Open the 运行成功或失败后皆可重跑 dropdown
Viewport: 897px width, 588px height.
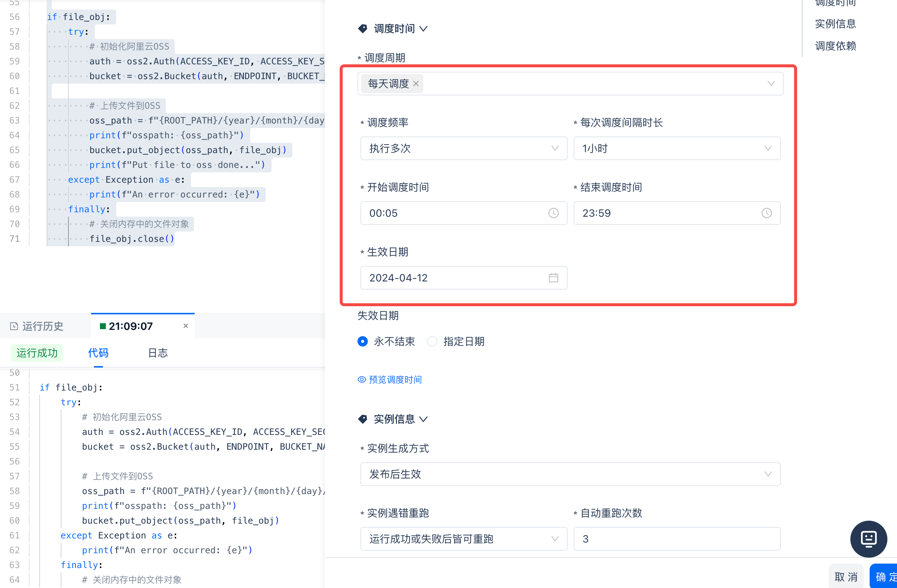click(x=463, y=539)
